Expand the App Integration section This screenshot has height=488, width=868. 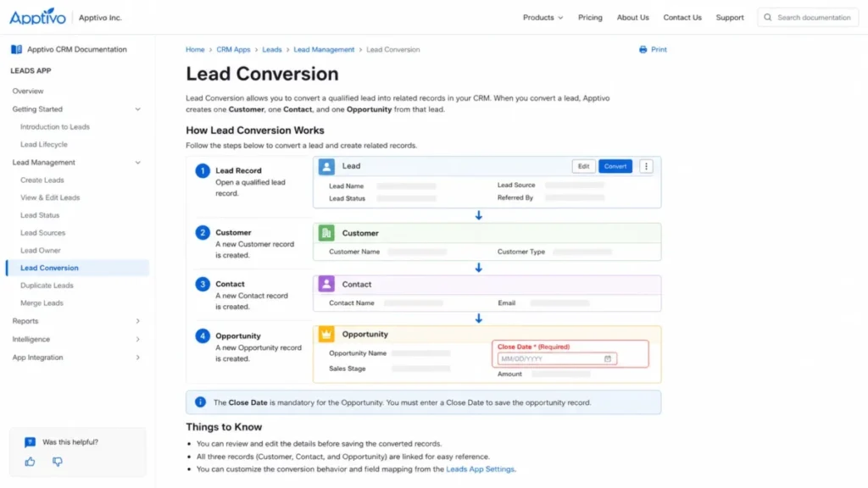[x=138, y=358]
